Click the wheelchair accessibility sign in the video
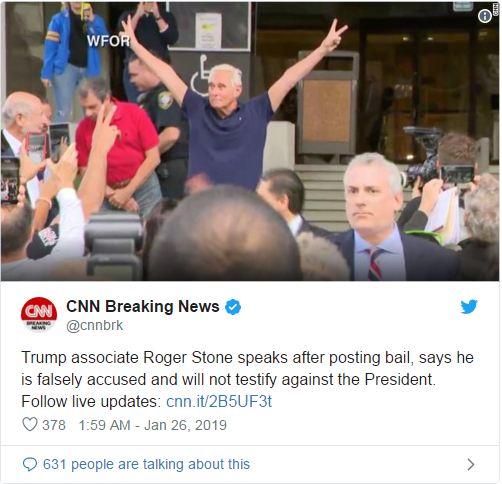This screenshot has height=484, width=502. point(201,76)
